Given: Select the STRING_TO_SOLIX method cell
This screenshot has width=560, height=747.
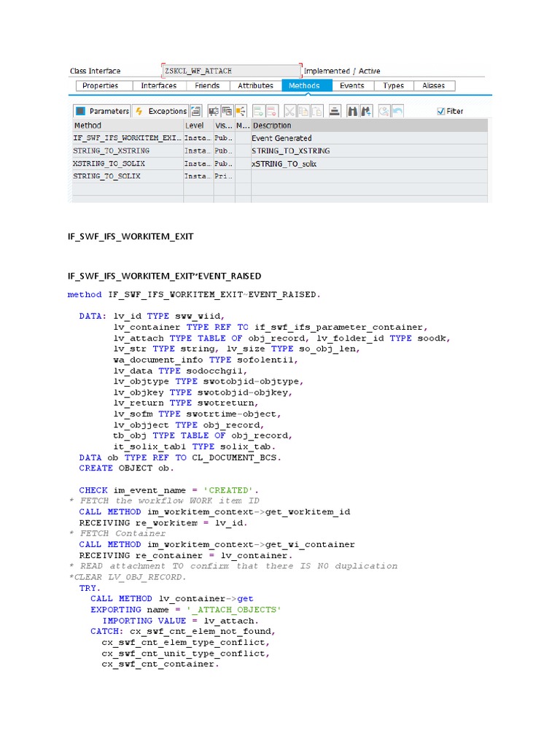Looking at the screenshot, I should 127,177.
